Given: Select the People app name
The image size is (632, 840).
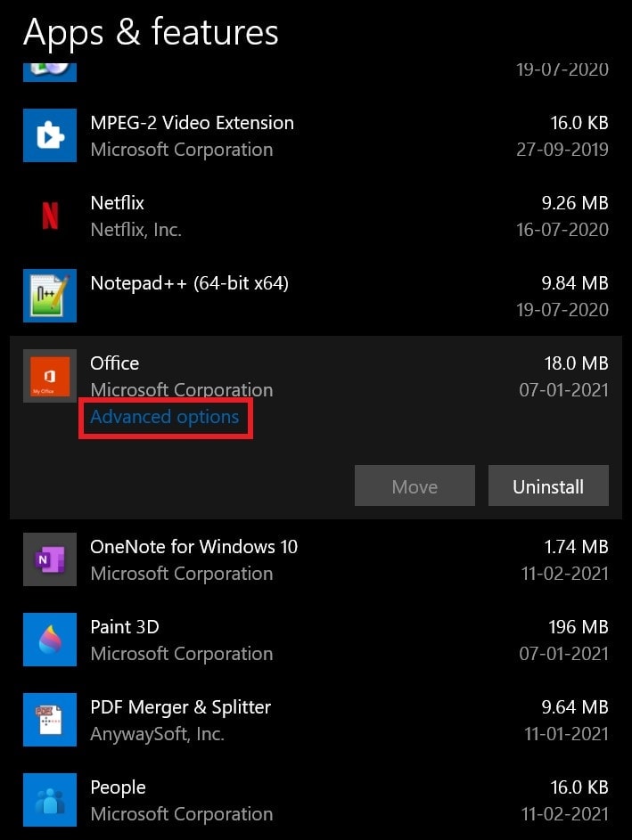Looking at the screenshot, I should (x=118, y=787).
